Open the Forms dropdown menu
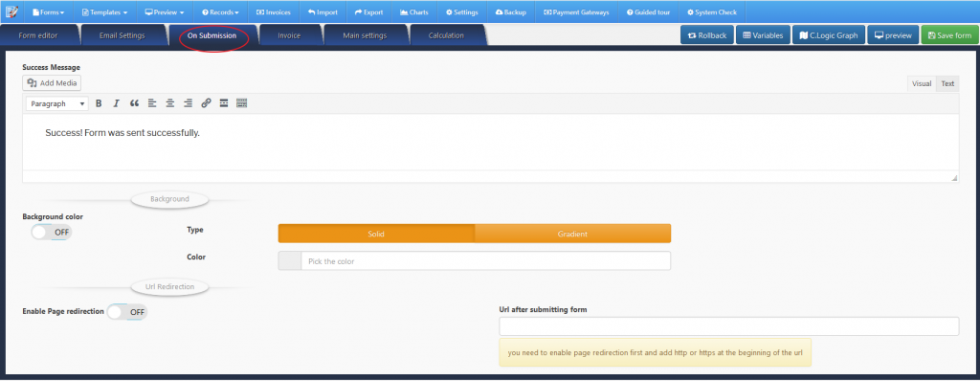Screen dimensions: 980x381 point(48,11)
